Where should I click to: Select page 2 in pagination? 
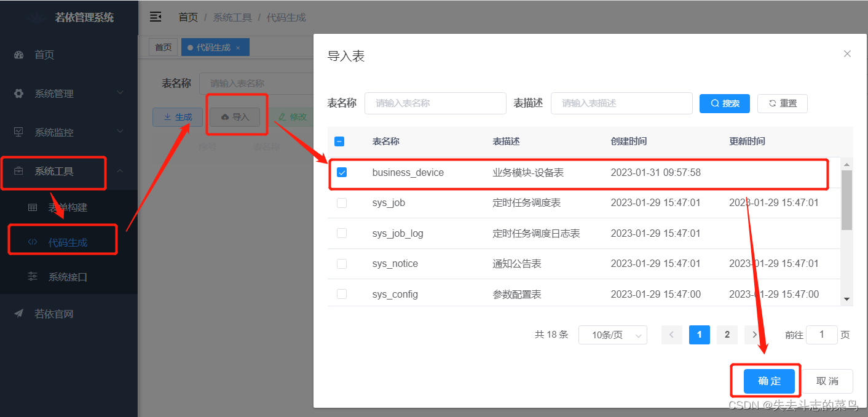pyautogui.click(x=727, y=335)
